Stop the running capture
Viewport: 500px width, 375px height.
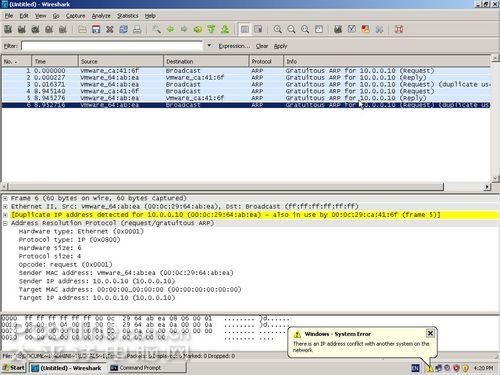coord(49,29)
